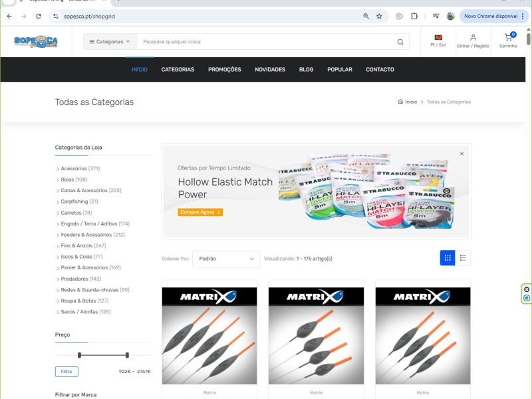This screenshot has height=399, width=532.
Task: Click the Compre Agora button
Action: 200,212
